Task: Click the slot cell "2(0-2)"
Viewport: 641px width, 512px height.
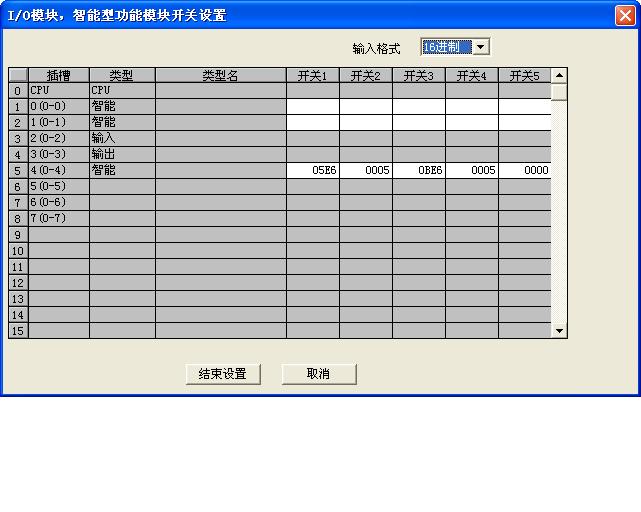Action: [59, 139]
